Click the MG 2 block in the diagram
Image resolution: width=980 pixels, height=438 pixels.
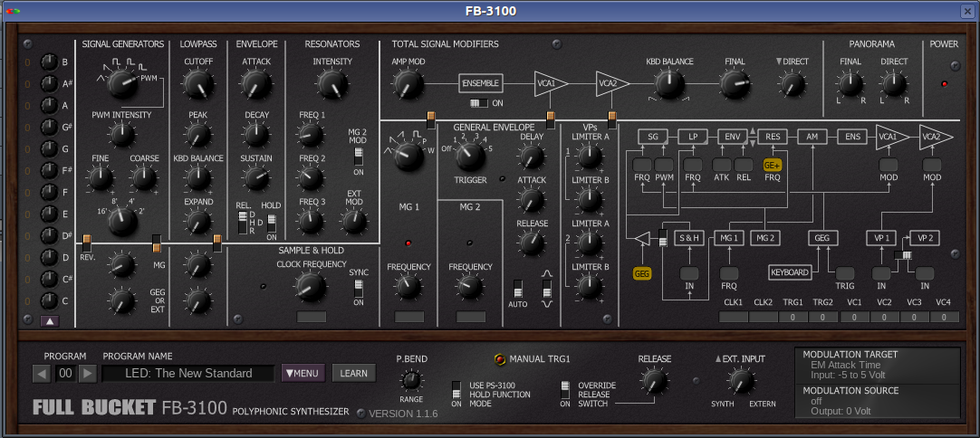(x=765, y=238)
